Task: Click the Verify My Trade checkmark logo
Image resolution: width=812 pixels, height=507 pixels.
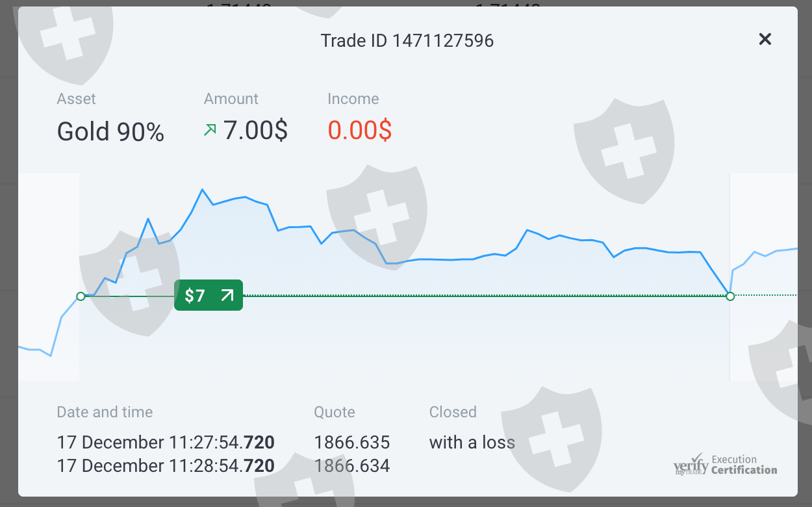Action: [x=691, y=465]
